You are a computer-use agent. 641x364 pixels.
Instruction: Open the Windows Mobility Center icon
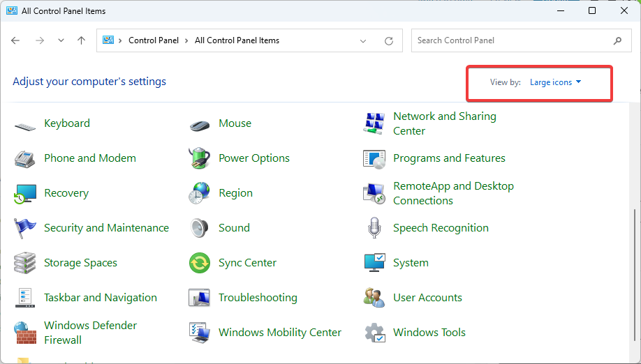[200, 333]
